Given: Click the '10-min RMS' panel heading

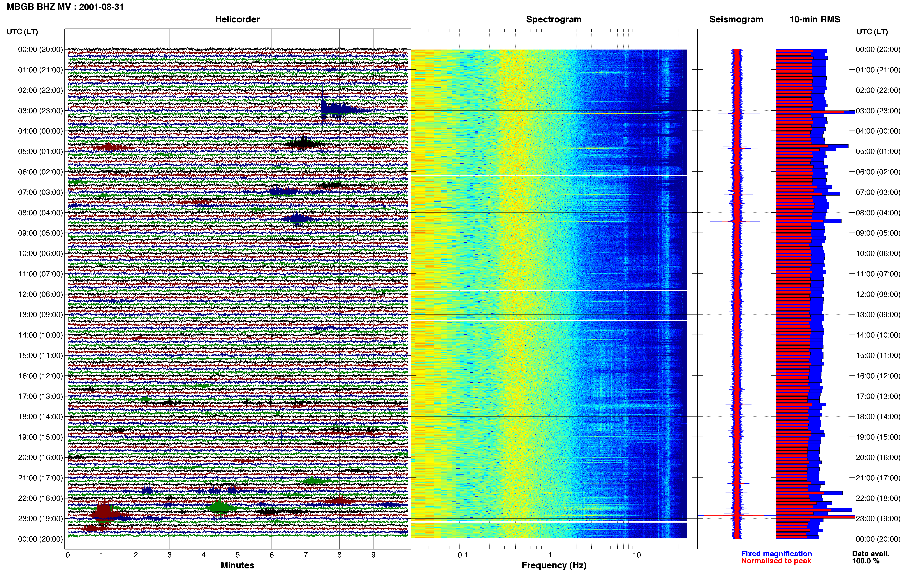Looking at the screenshot, I should [815, 20].
